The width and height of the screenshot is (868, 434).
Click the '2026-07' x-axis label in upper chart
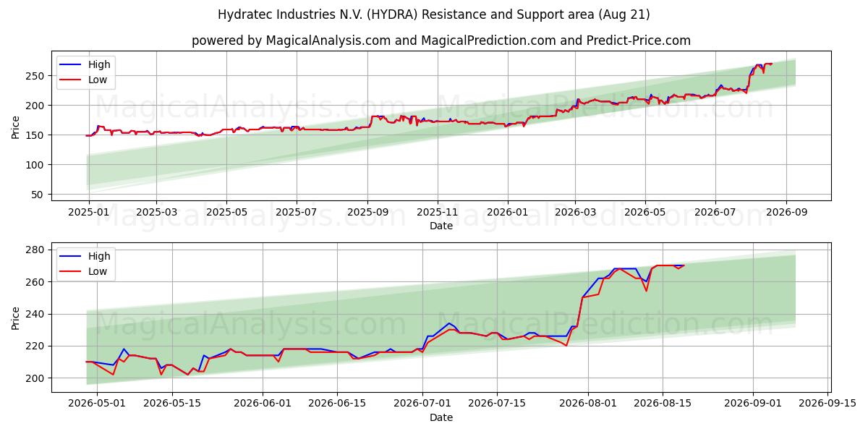click(x=715, y=212)
